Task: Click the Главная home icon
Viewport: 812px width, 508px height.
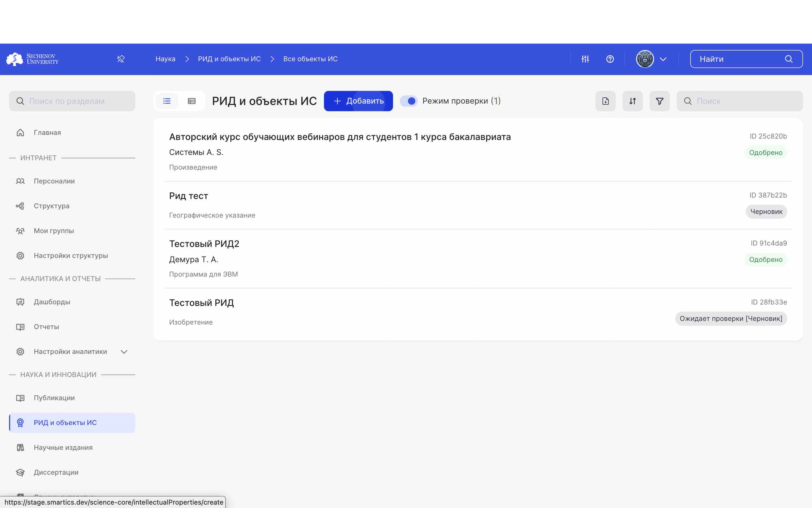Action: pos(20,132)
